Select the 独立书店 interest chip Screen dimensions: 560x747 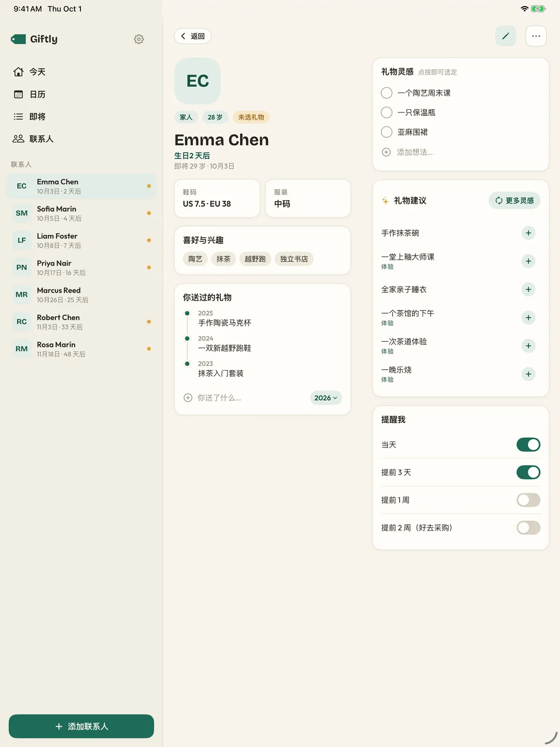294,259
